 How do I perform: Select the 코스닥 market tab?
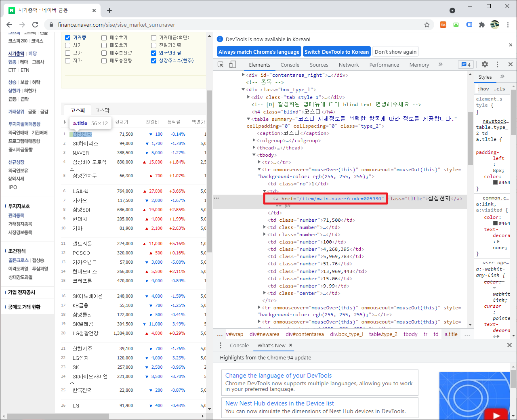102,110
